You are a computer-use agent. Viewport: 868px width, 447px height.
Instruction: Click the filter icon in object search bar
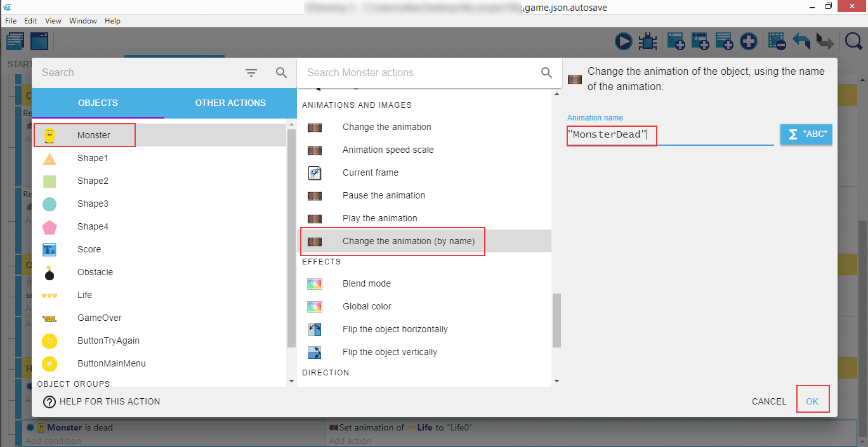click(x=251, y=73)
